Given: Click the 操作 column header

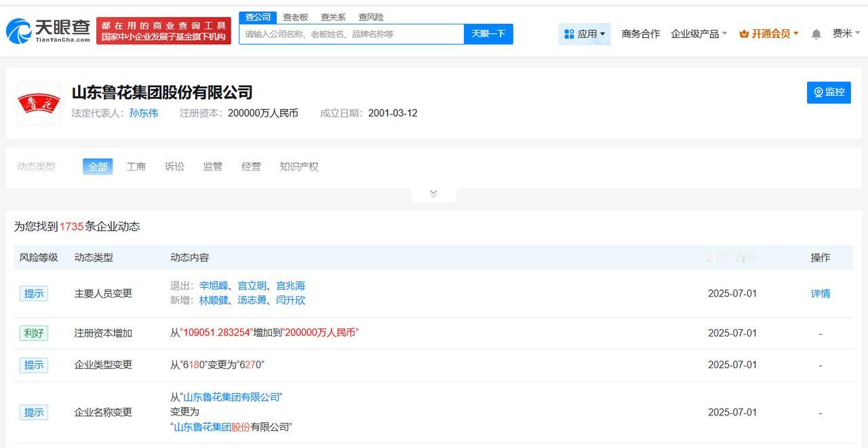Looking at the screenshot, I should click(821, 258).
